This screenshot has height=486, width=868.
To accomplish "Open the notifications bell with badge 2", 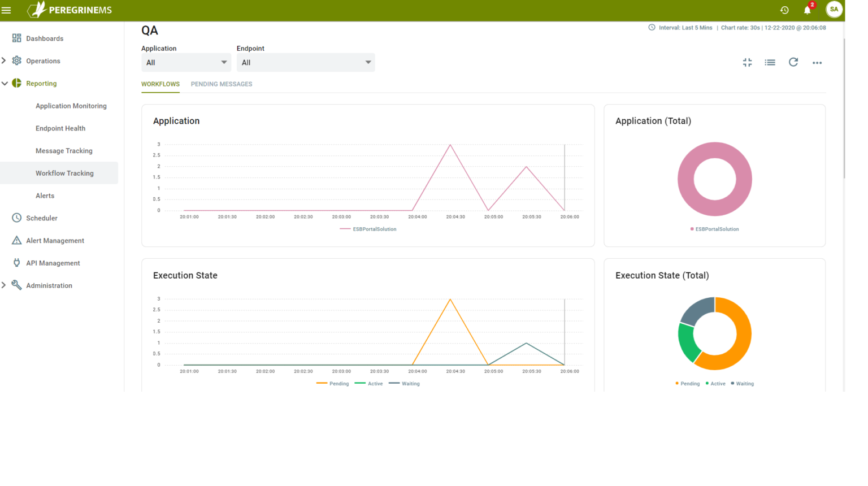I will click(x=807, y=10).
